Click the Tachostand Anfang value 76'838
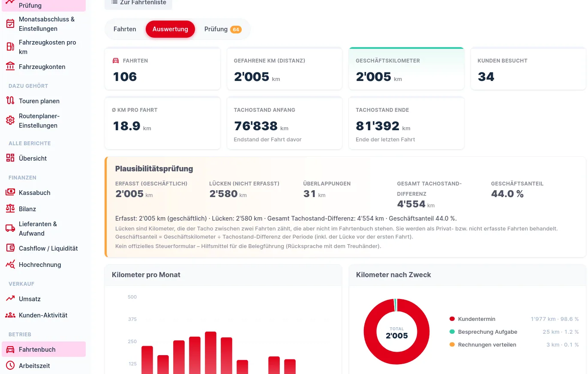 pyautogui.click(x=256, y=126)
